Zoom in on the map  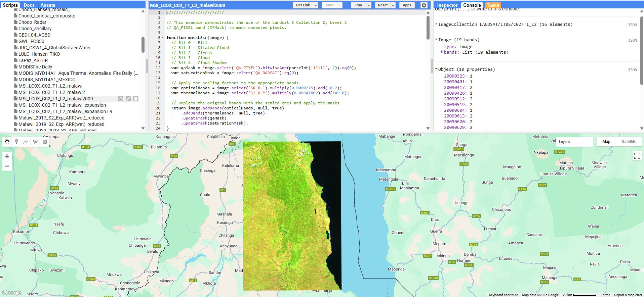tap(7, 156)
